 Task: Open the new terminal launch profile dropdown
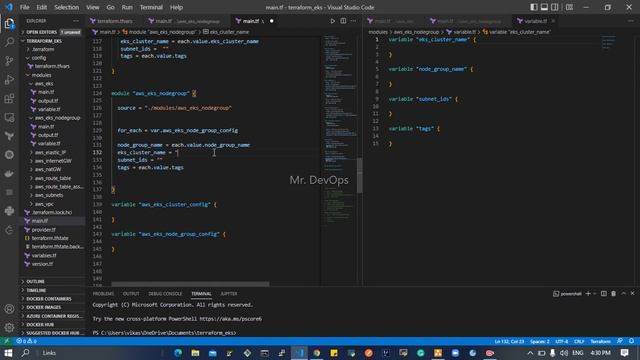[595, 293]
